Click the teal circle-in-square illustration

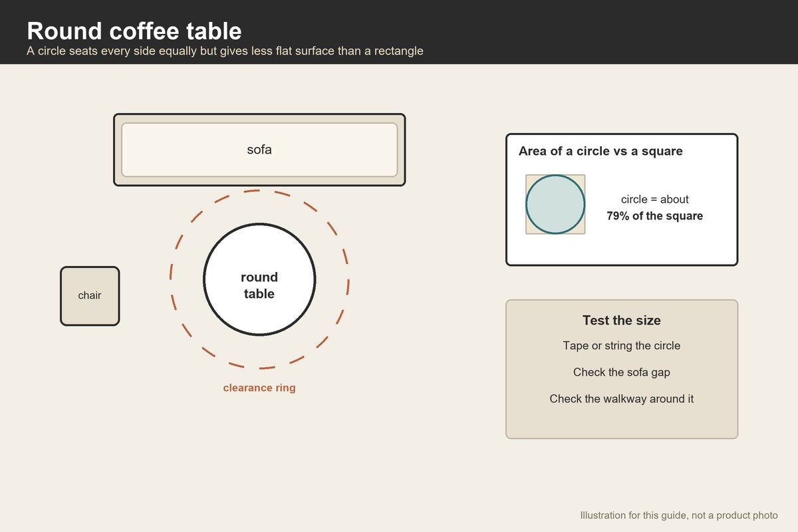tap(555, 204)
